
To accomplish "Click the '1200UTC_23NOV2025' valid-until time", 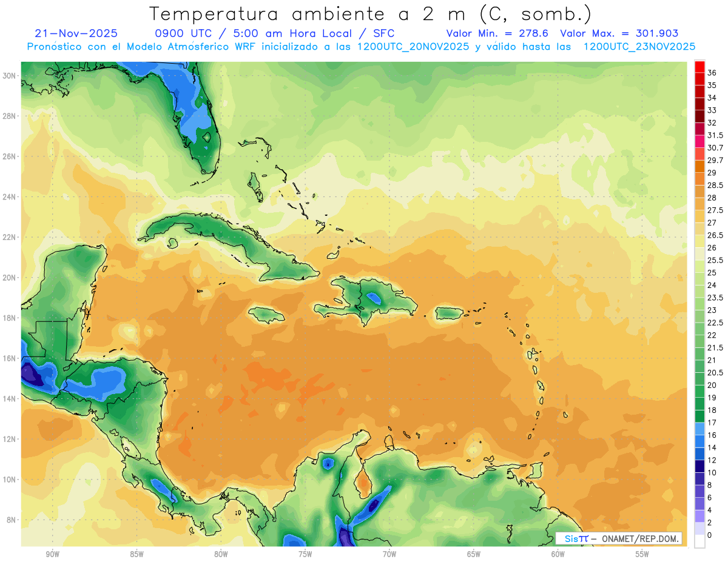I will (639, 46).
